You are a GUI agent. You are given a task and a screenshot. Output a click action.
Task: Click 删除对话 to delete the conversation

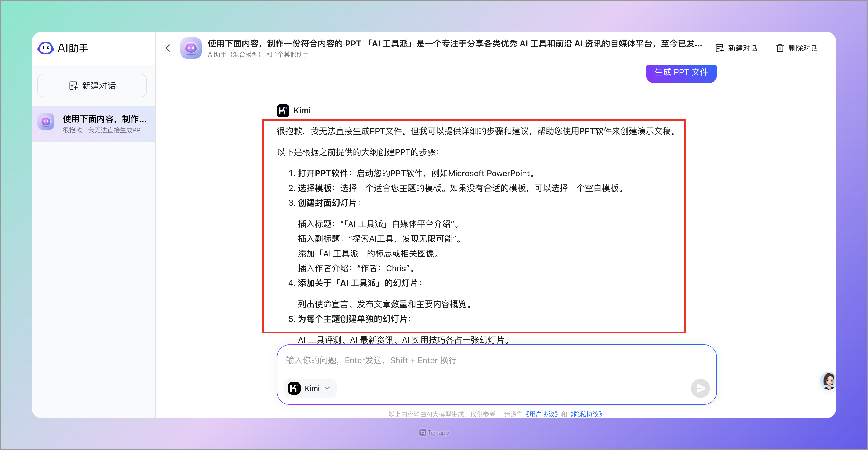[x=797, y=48]
